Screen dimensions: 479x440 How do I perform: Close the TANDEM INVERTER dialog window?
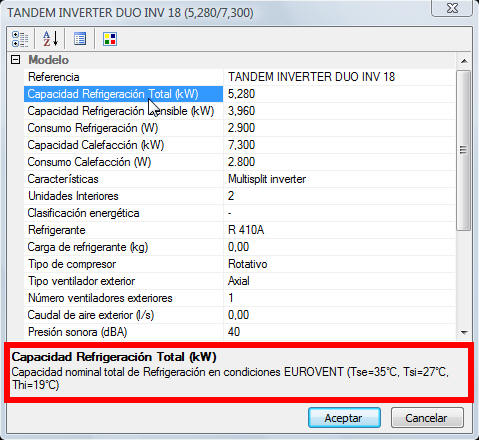(452, 8)
